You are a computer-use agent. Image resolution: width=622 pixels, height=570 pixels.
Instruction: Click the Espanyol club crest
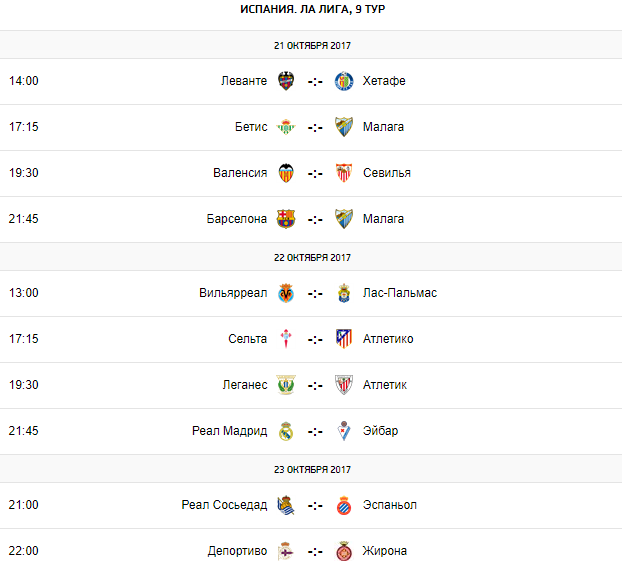pos(344,505)
